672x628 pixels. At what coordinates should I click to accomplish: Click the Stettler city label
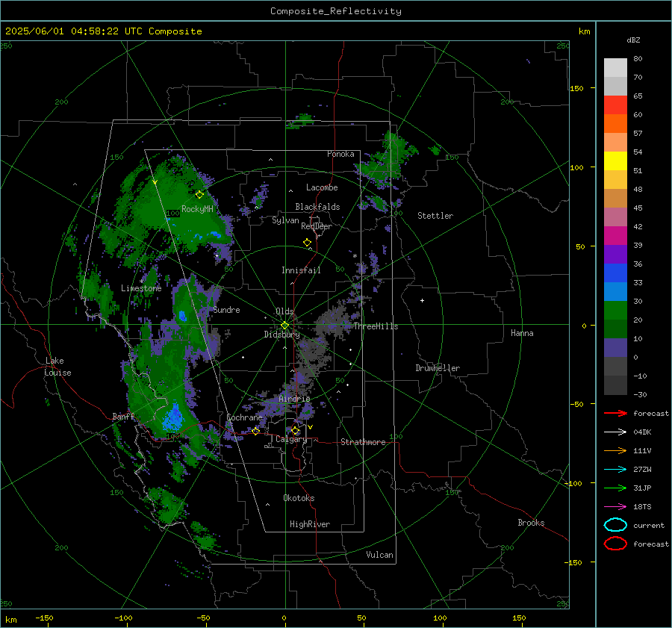(435, 216)
